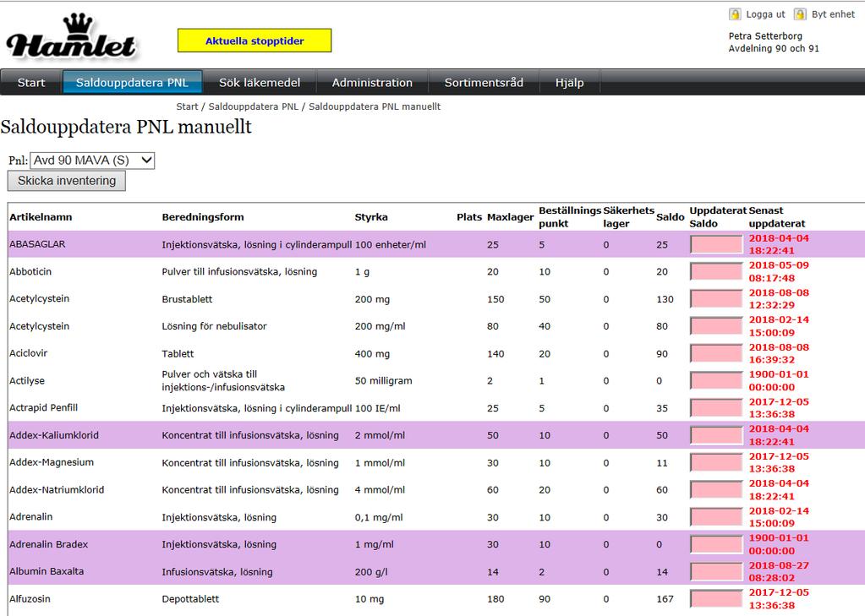Select the Actilyse article name
The image size is (865, 616).
(x=27, y=380)
